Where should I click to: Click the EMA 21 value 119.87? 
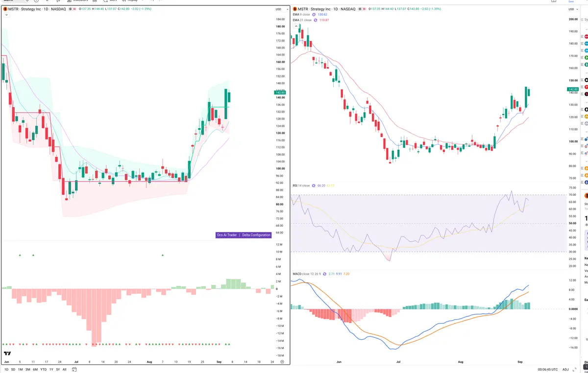(x=323, y=20)
